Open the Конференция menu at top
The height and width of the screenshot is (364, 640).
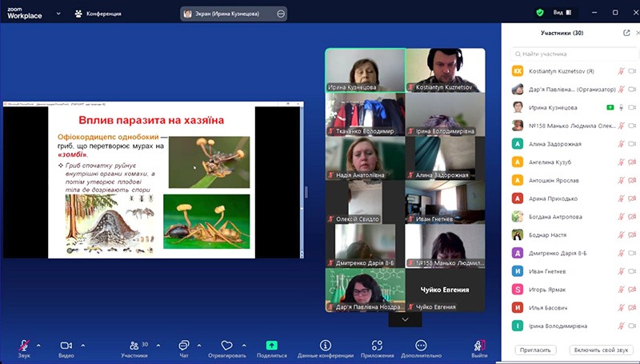pyautogui.click(x=102, y=13)
